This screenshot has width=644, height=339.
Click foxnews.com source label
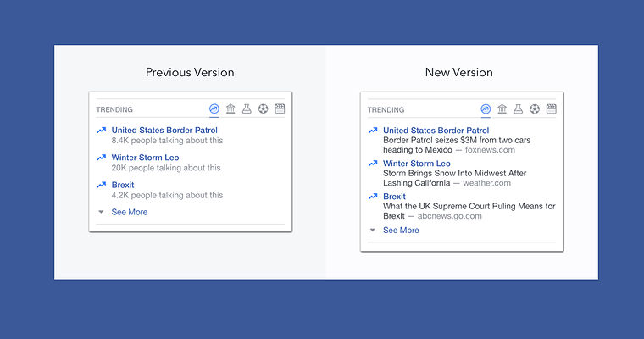(x=490, y=150)
